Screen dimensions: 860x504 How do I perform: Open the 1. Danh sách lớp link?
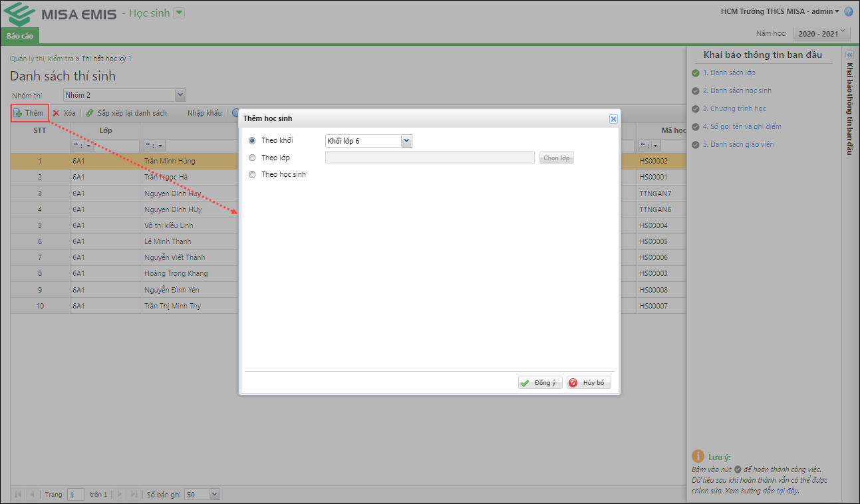point(729,73)
